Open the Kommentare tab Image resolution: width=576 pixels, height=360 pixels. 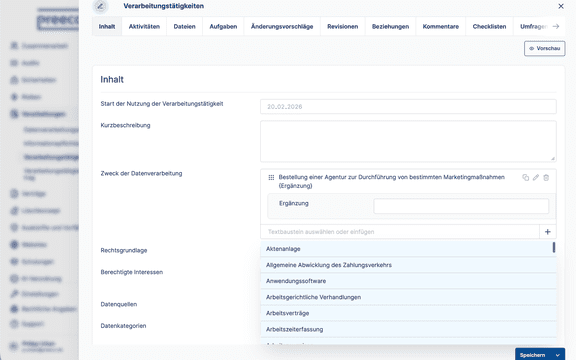pos(440,26)
